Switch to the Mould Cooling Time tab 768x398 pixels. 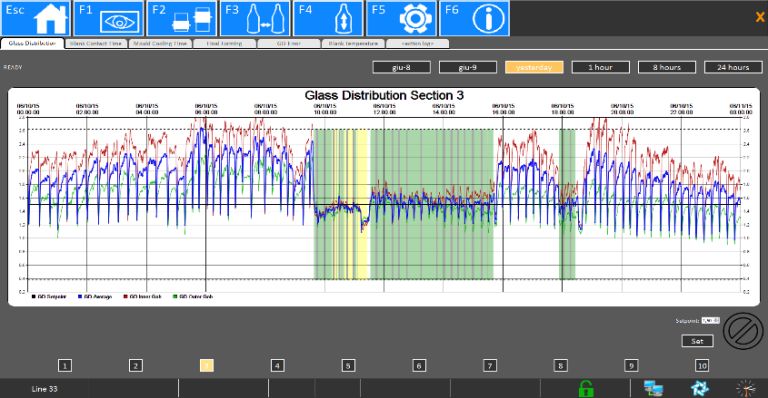pyautogui.click(x=160, y=44)
